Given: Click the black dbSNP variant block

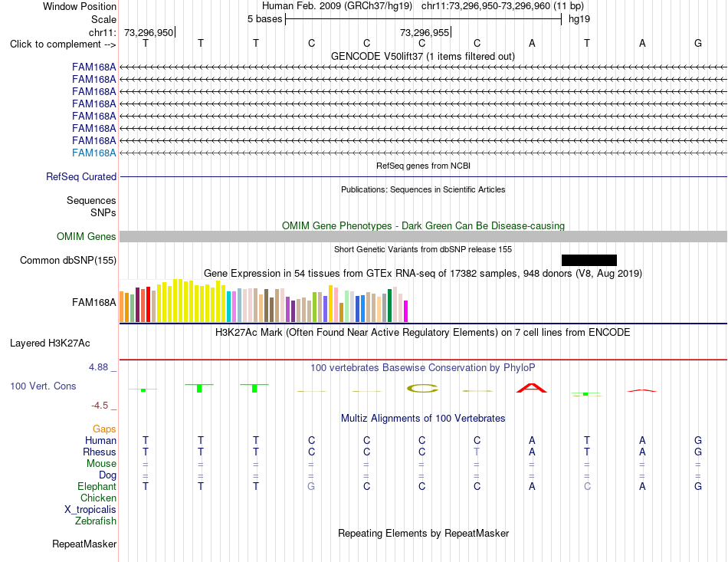Looking at the screenshot, I should 589,260.
